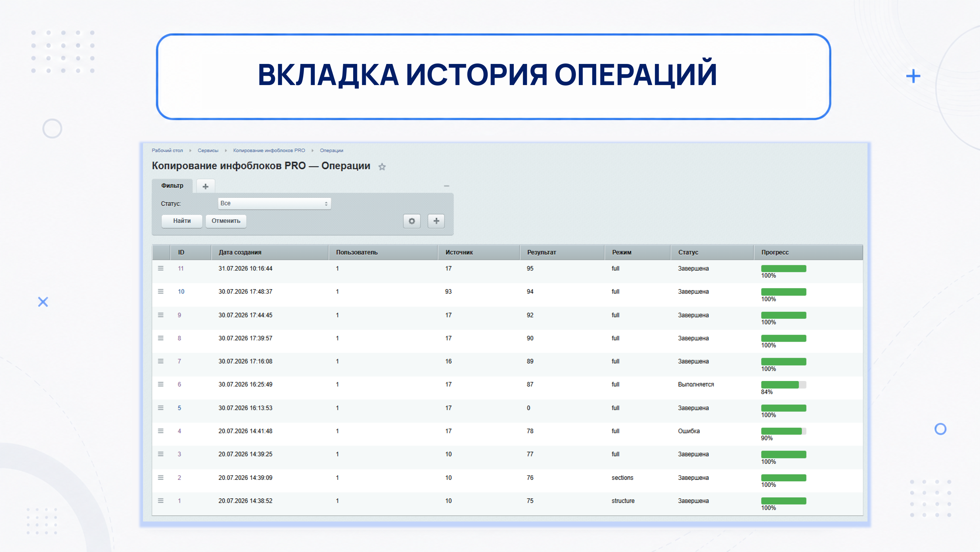Open filter settings gear button
Image resolution: width=980 pixels, height=552 pixels.
pyautogui.click(x=412, y=221)
